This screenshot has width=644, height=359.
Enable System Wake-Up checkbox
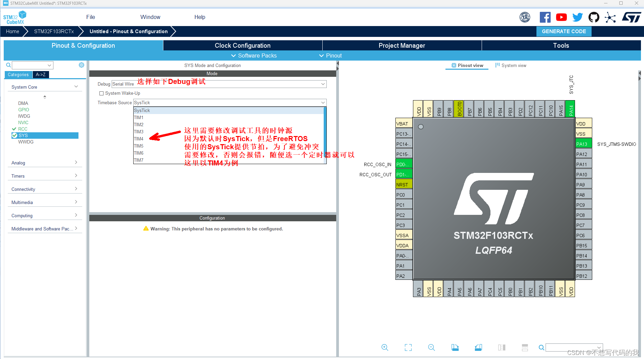(x=101, y=93)
